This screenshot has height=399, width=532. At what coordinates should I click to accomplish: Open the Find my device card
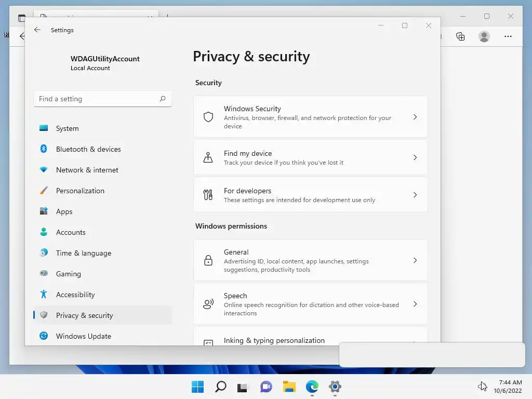tap(311, 157)
